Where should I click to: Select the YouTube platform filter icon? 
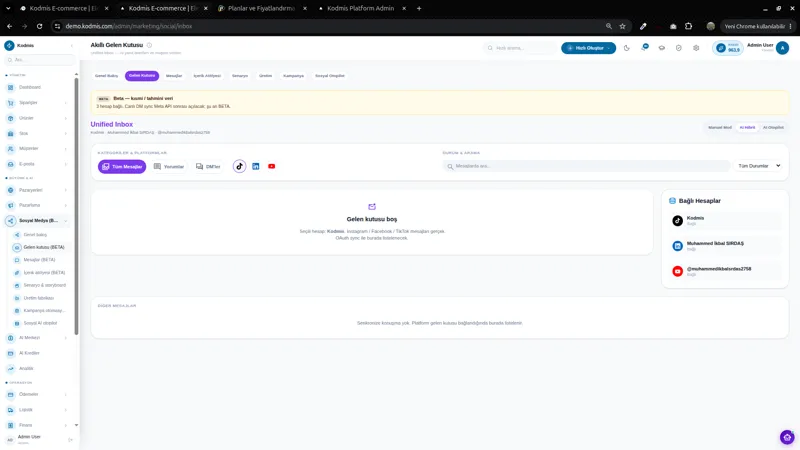click(271, 166)
